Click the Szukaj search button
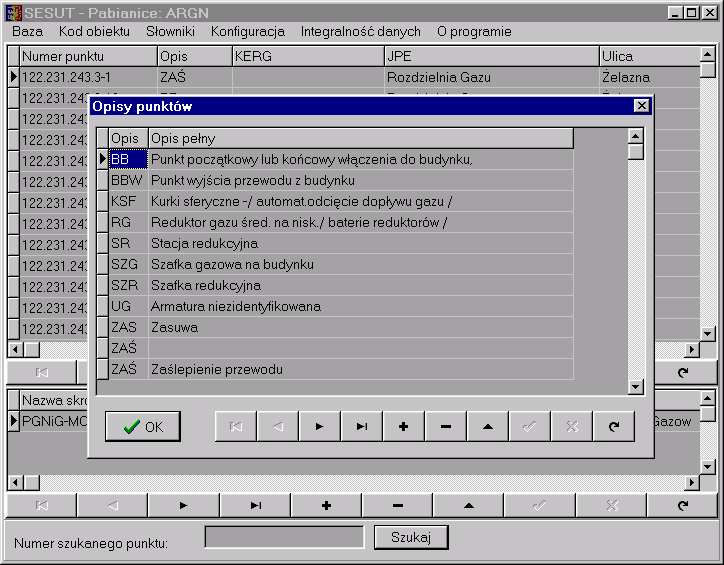724x565 pixels. (410, 538)
